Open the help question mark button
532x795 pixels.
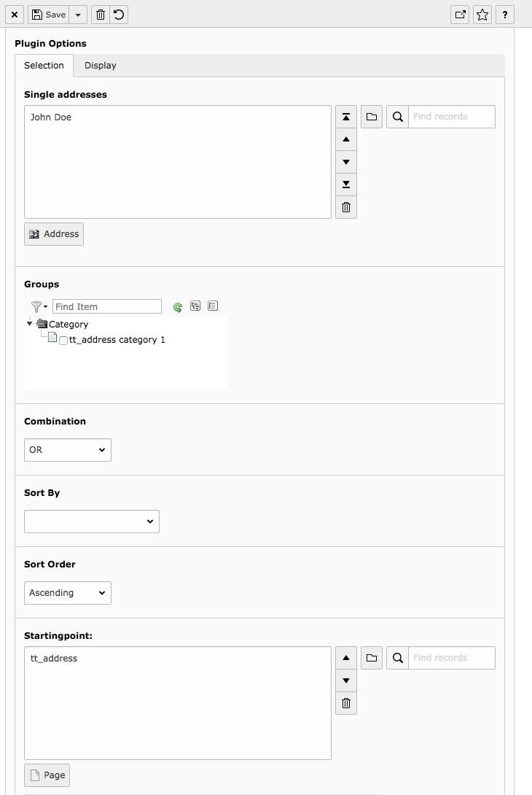(x=505, y=15)
